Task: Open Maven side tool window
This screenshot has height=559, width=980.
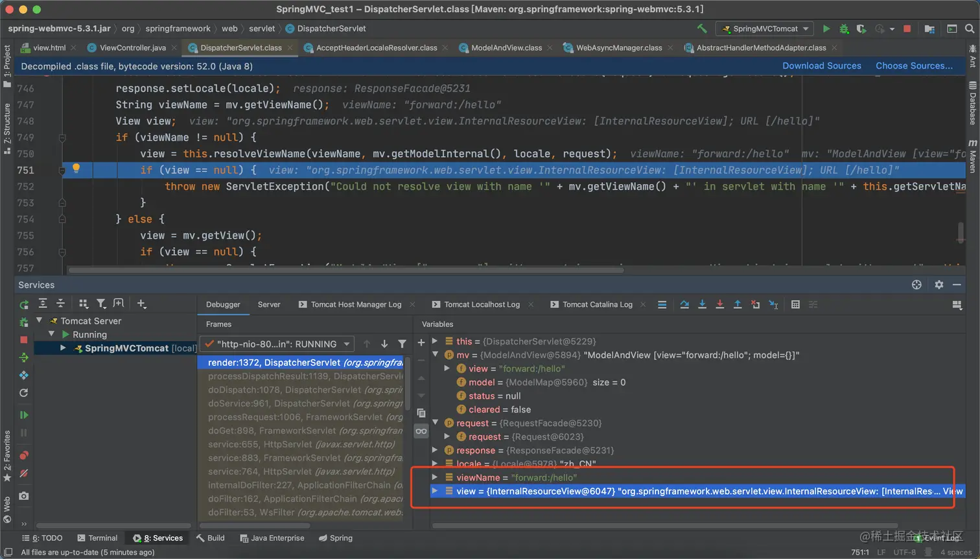Action: point(973,157)
